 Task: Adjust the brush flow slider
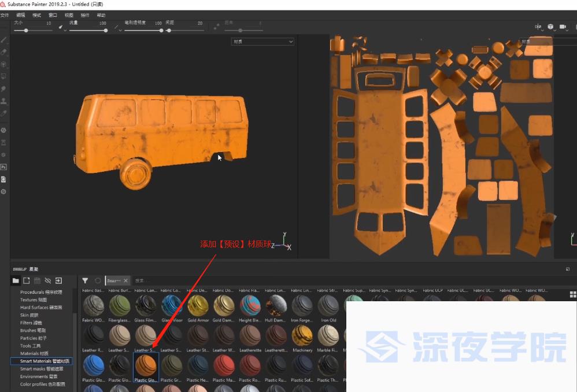pos(88,30)
